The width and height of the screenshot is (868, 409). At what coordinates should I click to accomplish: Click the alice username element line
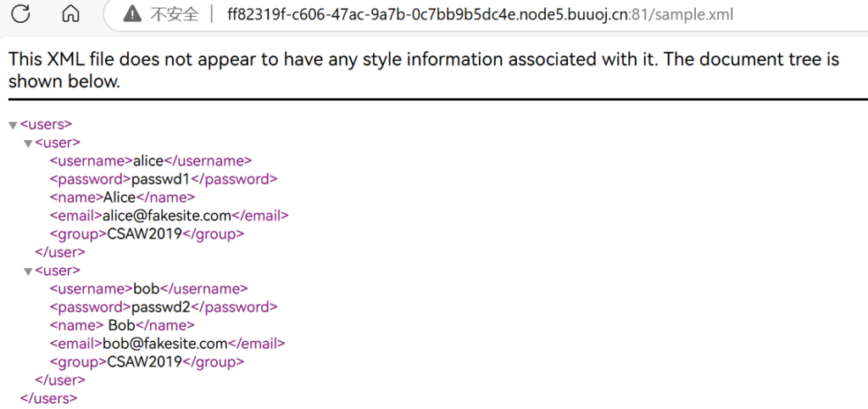click(x=150, y=161)
